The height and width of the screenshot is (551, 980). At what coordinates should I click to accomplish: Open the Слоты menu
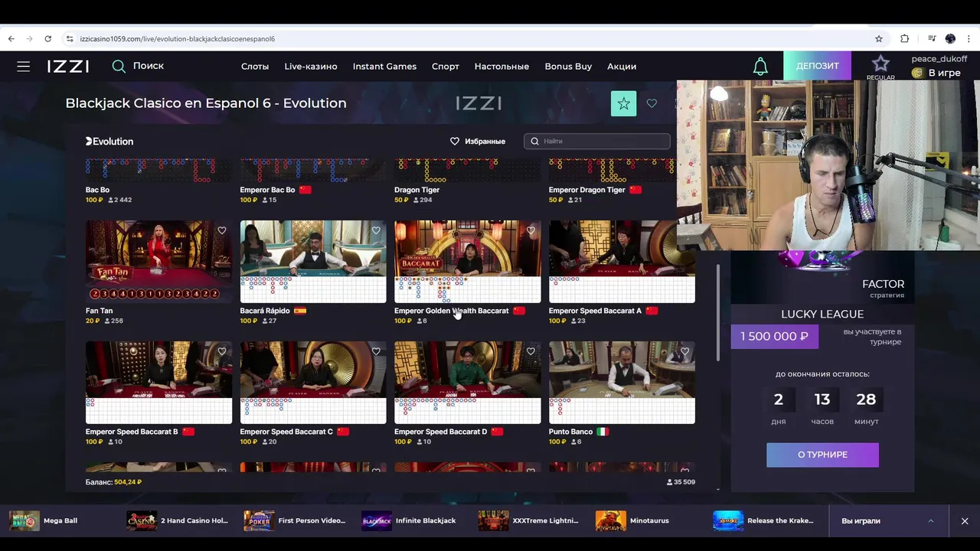(x=255, y=67)
